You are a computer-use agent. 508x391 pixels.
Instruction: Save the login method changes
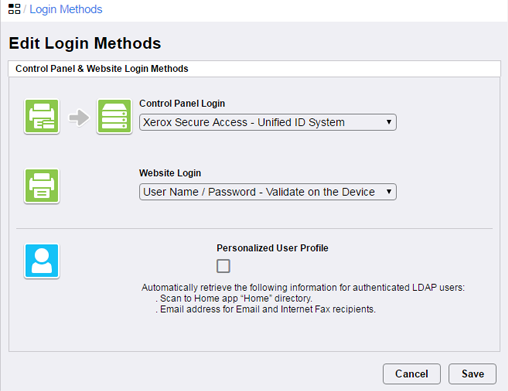coord(472,374)
